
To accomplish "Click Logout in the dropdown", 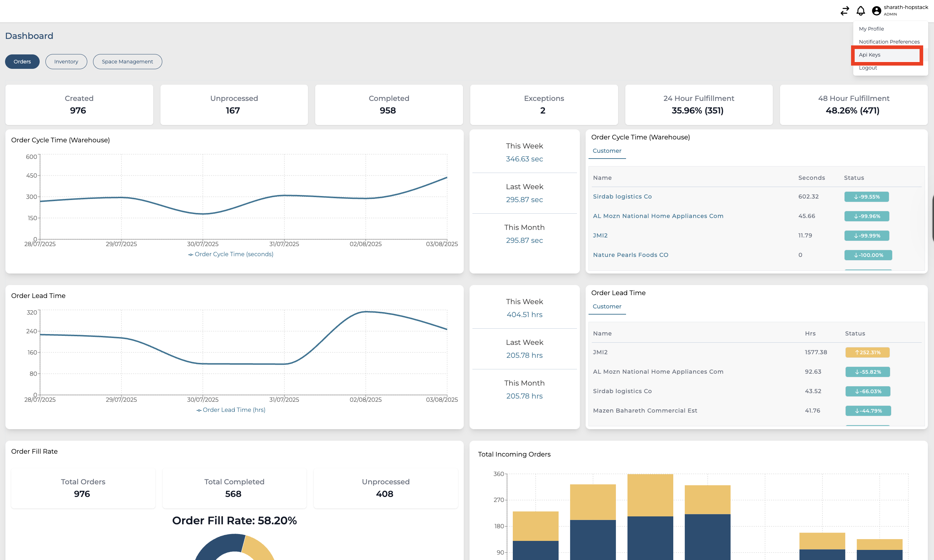I will pyautogui.click(x=868, y=68).
